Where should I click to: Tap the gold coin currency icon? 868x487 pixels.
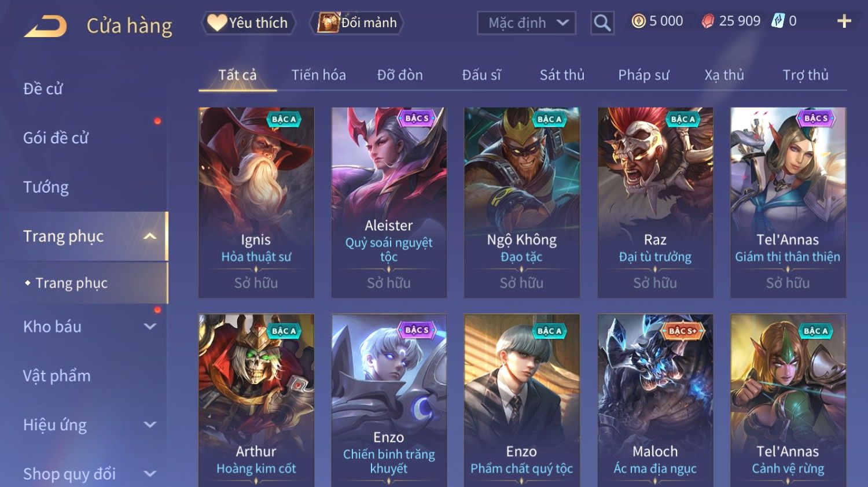[638, 21]
